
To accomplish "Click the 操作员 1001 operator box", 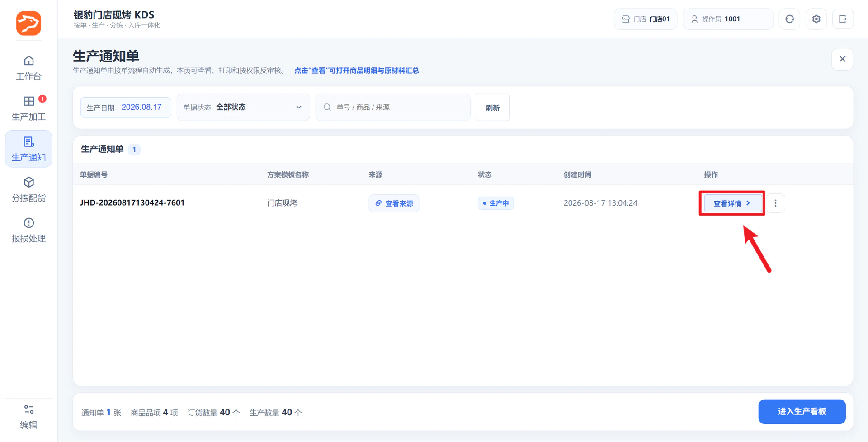I will click(x=728, y=19).
